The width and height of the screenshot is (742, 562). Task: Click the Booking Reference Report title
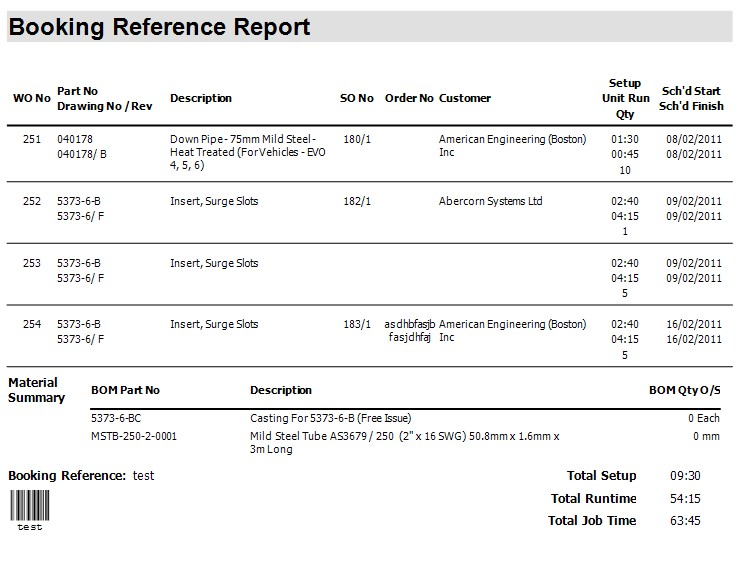pyautogui.click(x=160, y=27)
